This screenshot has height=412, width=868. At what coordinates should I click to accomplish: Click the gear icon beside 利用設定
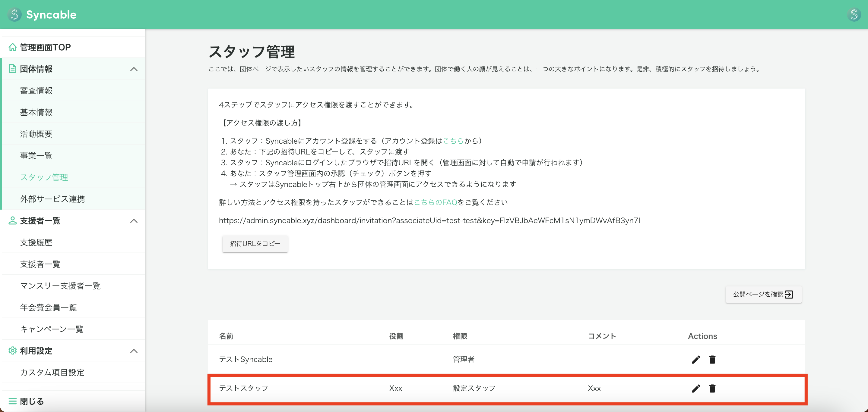pos(13,351)
